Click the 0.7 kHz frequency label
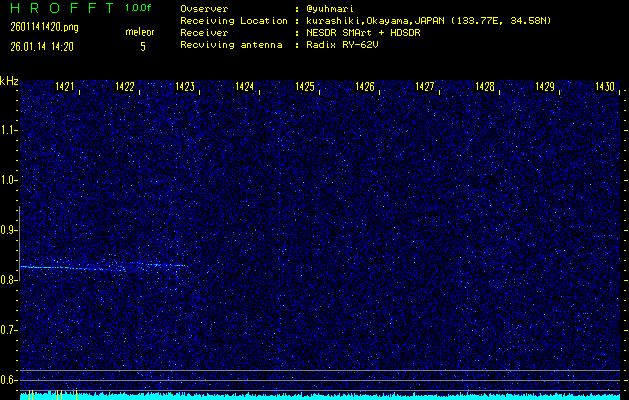 click(9, 330)
